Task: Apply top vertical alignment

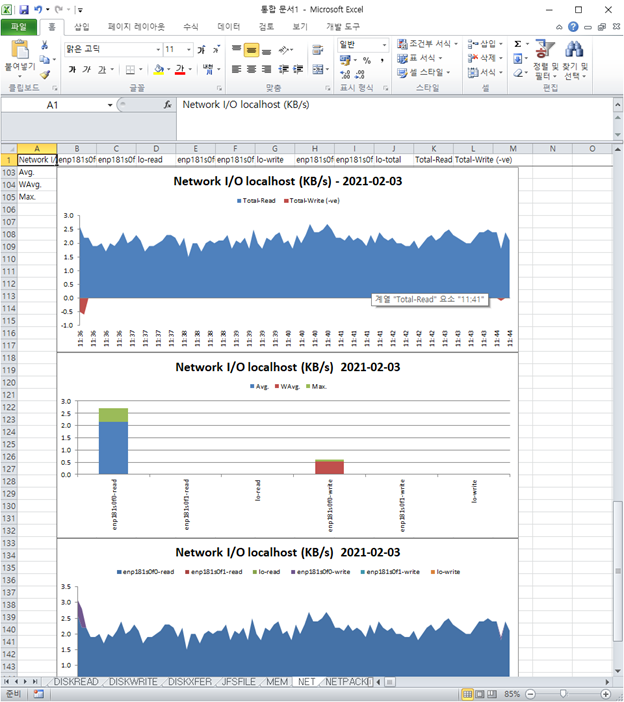Action: tap(236, 49)
